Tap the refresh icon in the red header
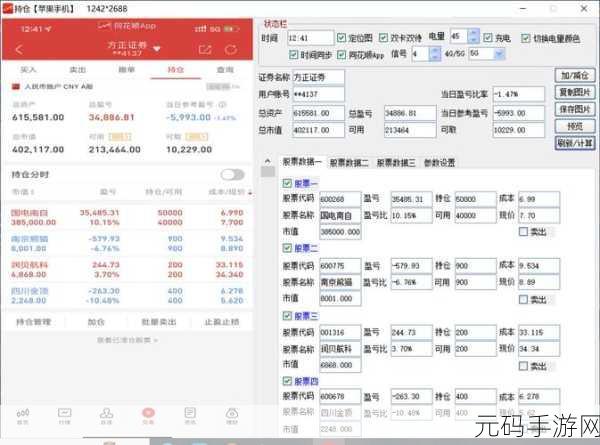 (231, 49)
